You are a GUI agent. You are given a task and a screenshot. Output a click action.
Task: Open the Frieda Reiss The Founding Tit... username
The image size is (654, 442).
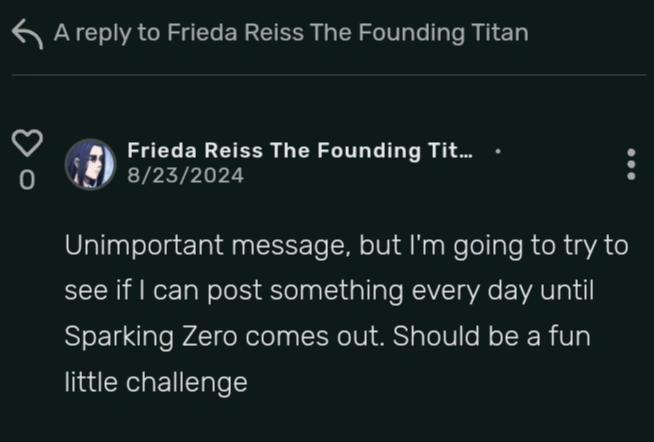[299, 151]
